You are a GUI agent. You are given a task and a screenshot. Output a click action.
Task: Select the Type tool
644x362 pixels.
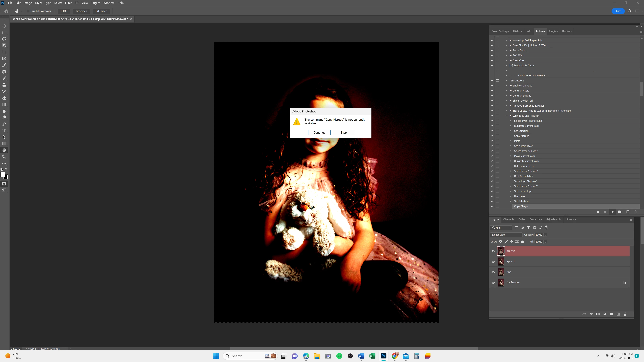(4, 131)
